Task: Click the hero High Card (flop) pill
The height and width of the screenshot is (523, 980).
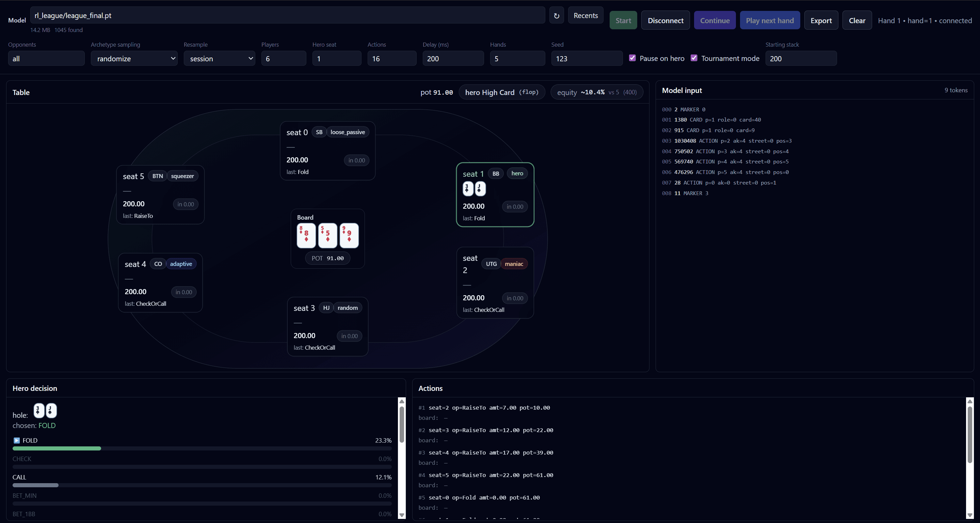Action: click(x=501, y=92)
